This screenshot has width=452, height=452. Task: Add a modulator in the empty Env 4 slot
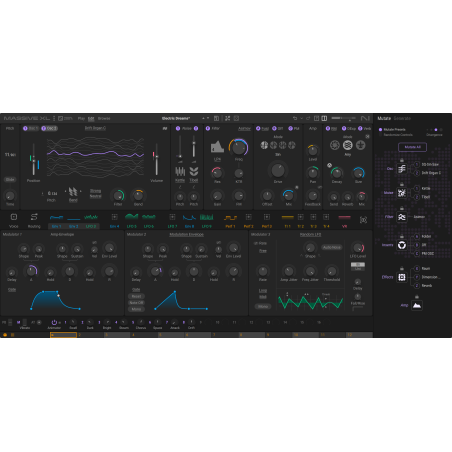click(114, 217)
